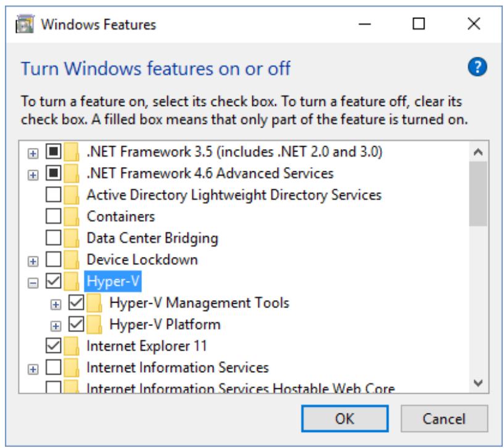The width and height of the screenshot is (504, 448).
Task: Uncheck the Internet Explorer 11 checkbox
Action: tap(53, 346)
